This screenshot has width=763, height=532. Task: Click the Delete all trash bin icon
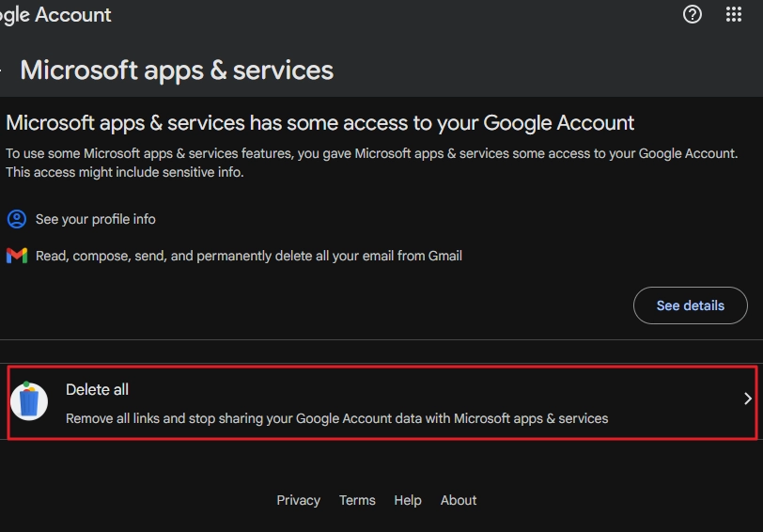click(x=29, y=401)
